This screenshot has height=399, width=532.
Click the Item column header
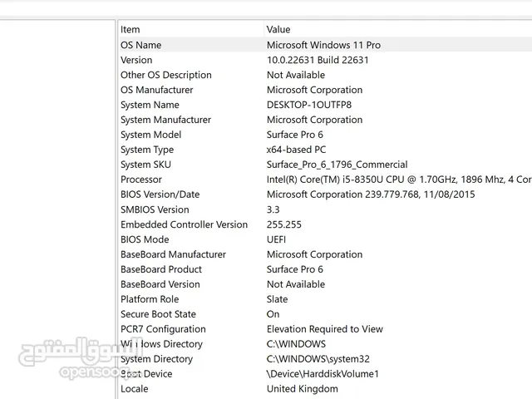point(131,30)
